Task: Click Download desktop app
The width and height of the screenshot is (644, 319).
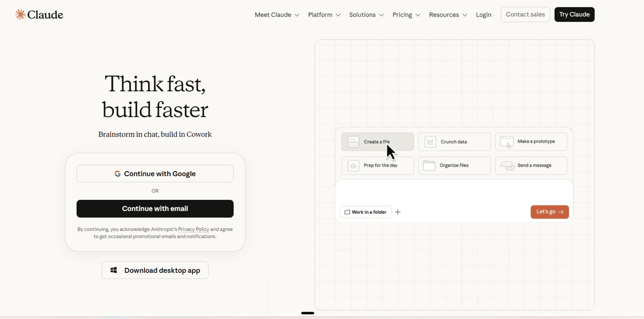Action: (x=155, y=270)
